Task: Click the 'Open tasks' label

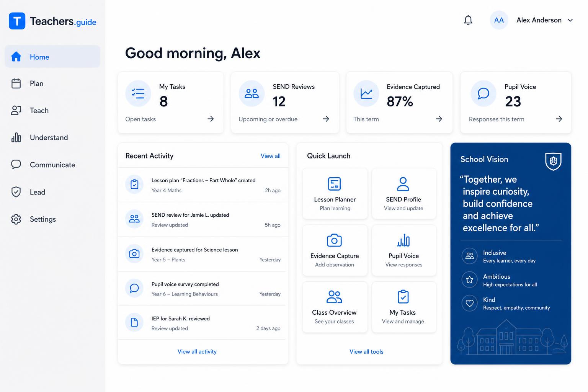Action: 140,119
